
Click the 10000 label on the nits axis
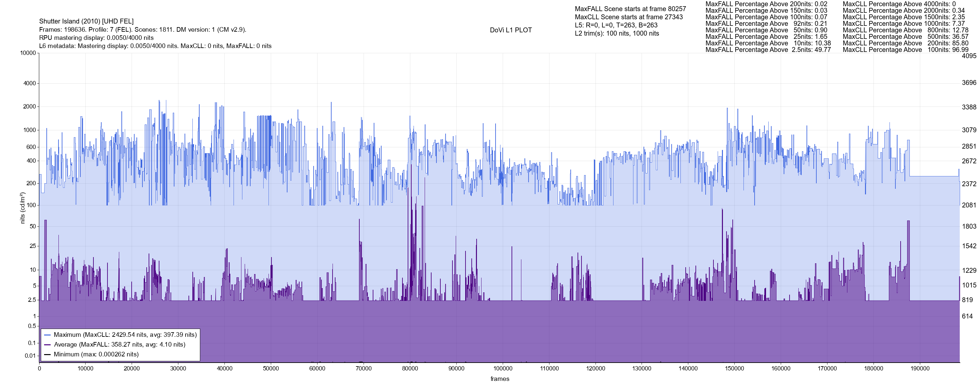pos(28,53)
